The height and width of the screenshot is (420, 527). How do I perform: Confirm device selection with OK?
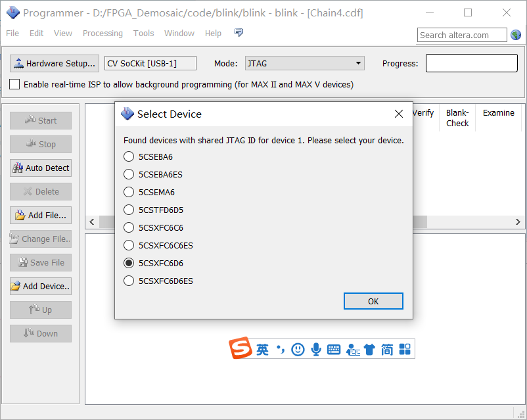pyautogui.click(x=373, y=301)
